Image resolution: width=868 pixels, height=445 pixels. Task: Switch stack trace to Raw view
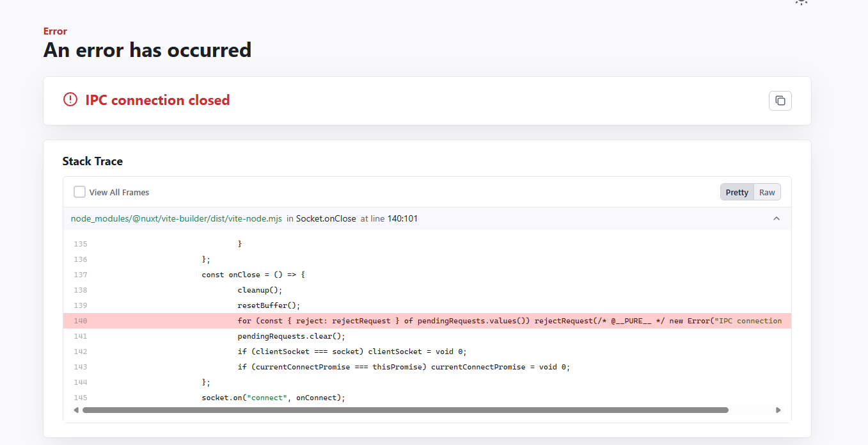coord(767,192)
